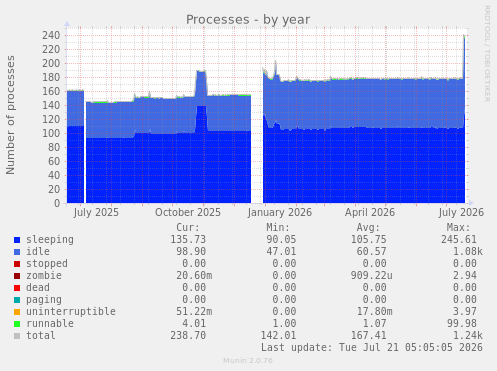Click the sleeping legend color swatch

[x=17, y=240]
